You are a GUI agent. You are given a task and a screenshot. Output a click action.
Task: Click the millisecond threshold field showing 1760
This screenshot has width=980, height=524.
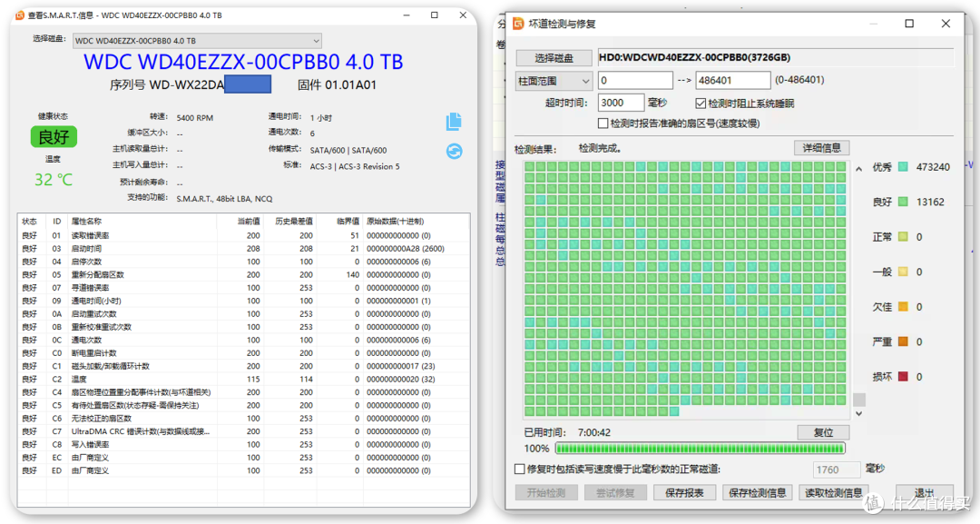pos(837,470)
